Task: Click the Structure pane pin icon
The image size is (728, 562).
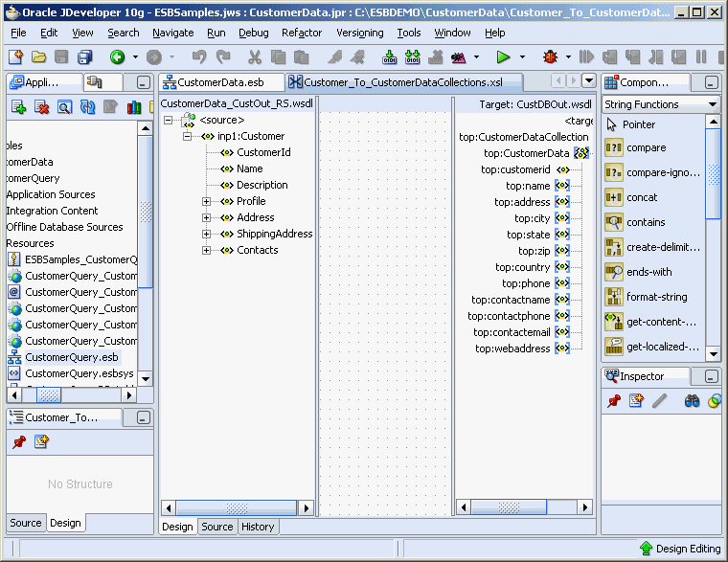Action: [x=19, y=441]
